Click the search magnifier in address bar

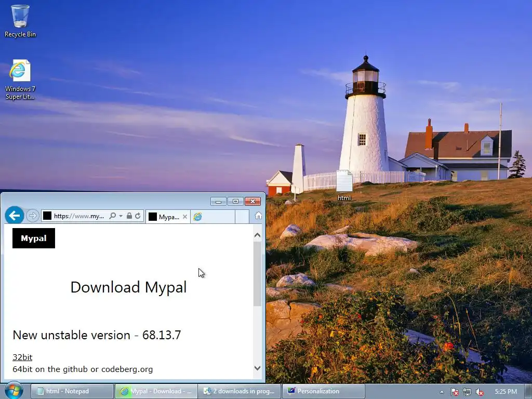113,216
